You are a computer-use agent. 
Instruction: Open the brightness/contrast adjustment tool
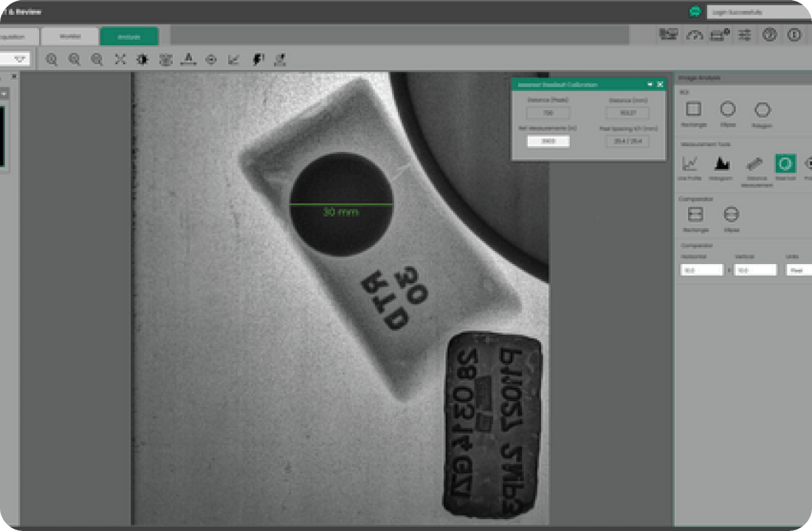click(x=142, y=60)
